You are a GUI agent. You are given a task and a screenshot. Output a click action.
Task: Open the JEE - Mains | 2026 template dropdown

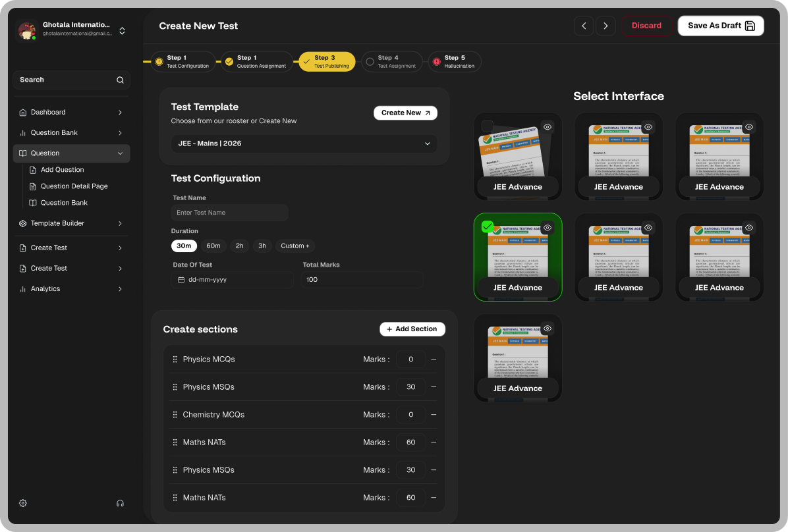click(304, 144)
